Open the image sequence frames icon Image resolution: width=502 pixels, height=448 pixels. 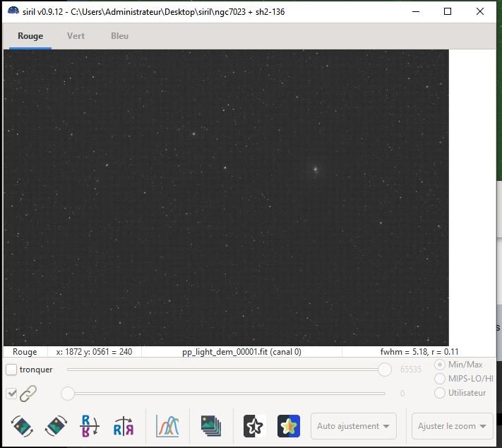211,426
